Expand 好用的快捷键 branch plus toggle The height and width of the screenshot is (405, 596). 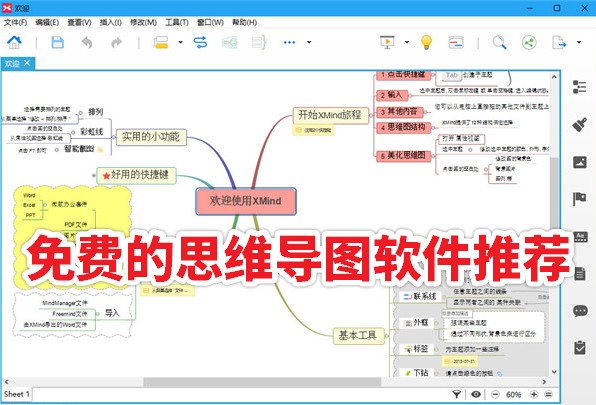94,176
